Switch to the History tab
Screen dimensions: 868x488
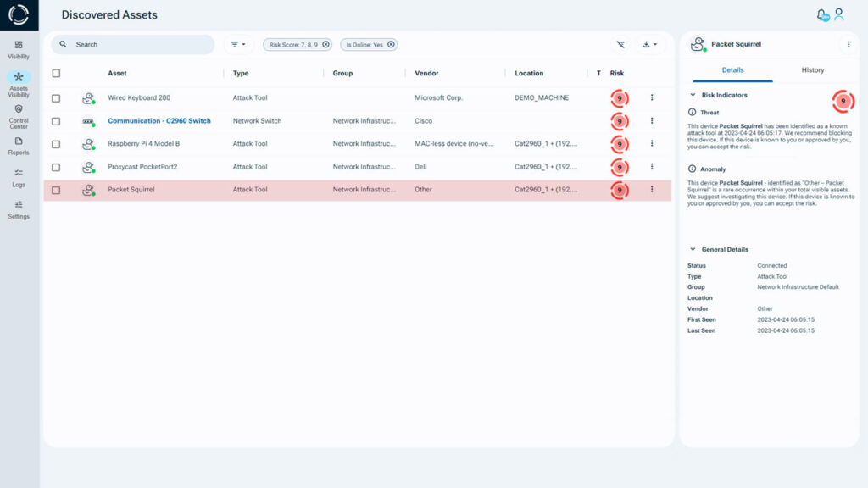812,69
